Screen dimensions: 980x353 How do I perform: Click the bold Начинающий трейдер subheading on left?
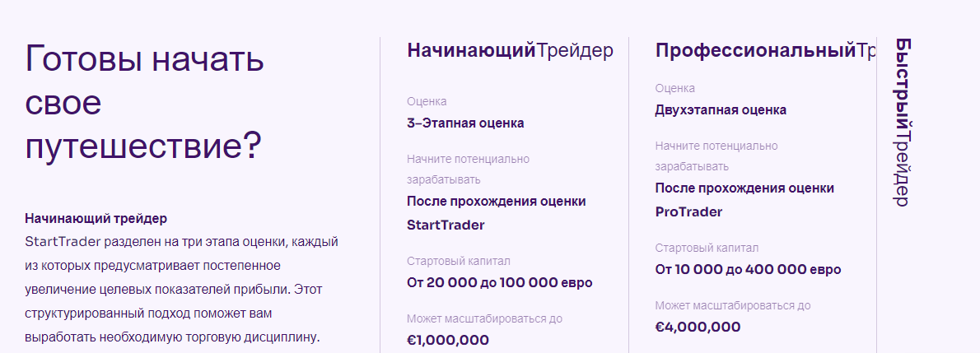tap(96, 219)
